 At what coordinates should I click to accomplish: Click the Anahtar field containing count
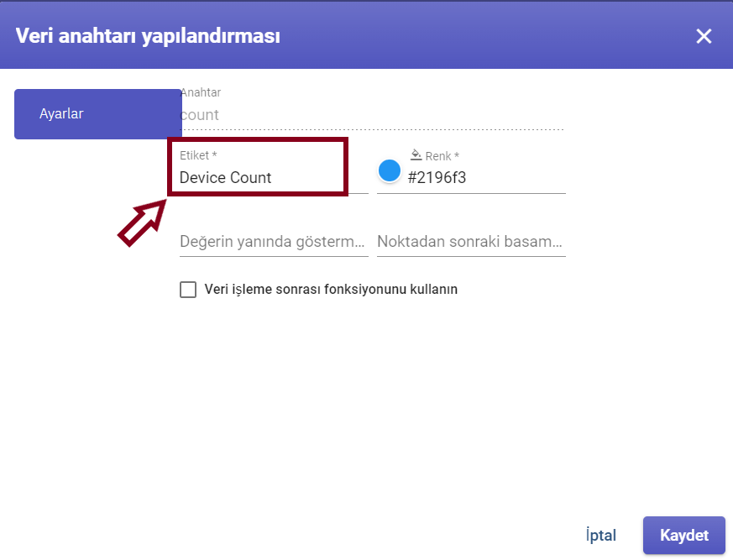pyautogui.click(x=372, y=115)
